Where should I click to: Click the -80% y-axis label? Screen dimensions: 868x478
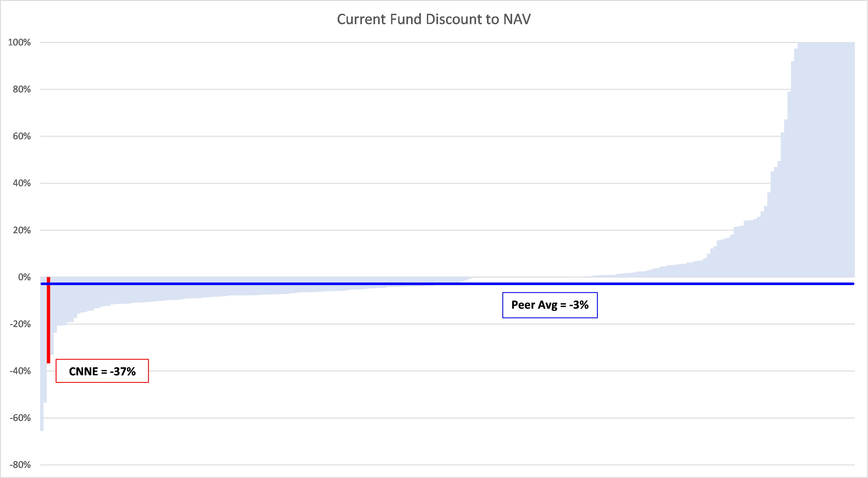point(20,465)
